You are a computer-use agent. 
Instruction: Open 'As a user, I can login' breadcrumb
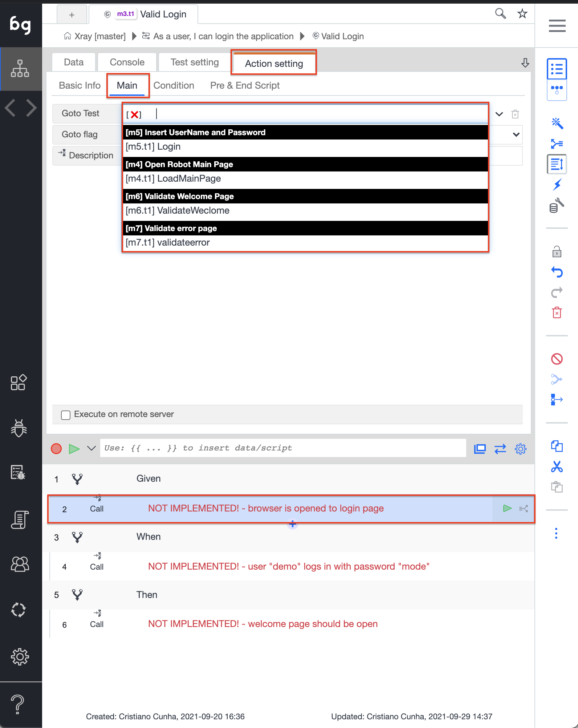click(218, 36)
